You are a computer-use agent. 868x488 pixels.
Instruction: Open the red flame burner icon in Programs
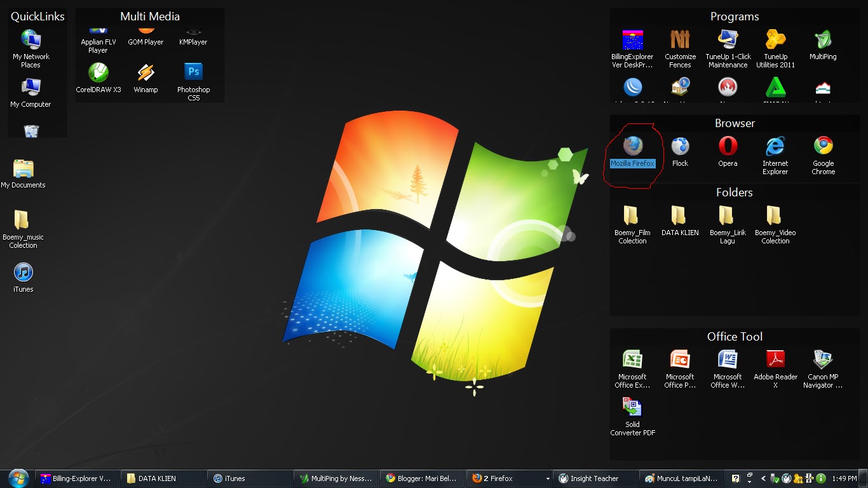pyautogui.click(x=728, y=87)
